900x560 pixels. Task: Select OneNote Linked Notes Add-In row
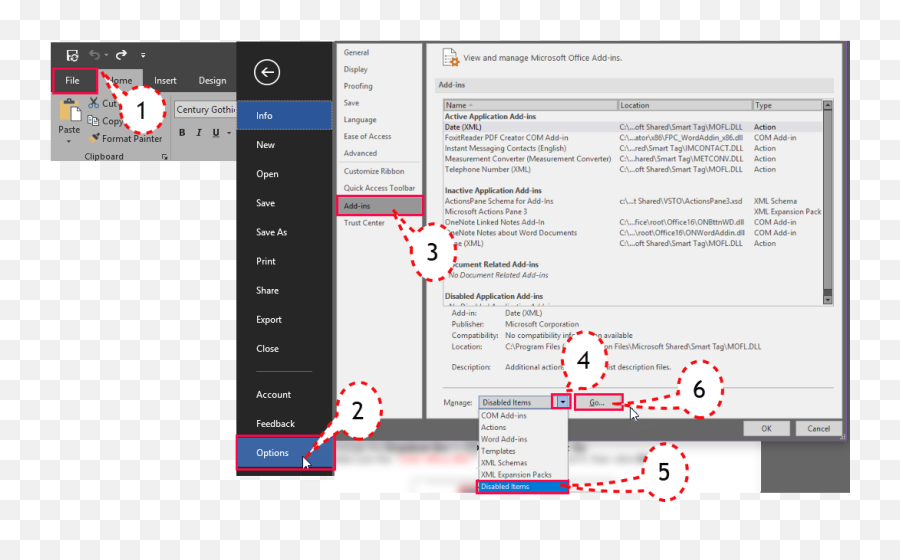(633, 222)
